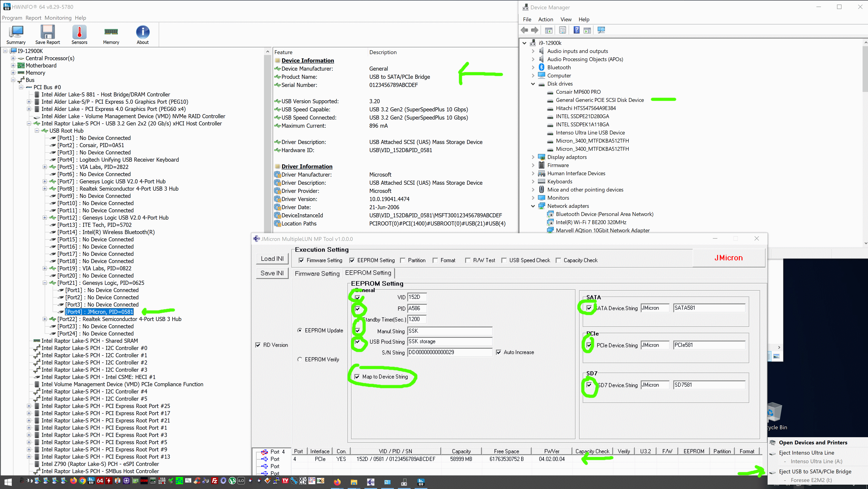Select General Generic PCIE SCSI Disk Device
The height and width of the screenshot is (489, 868).
click(x=599, y=100)
